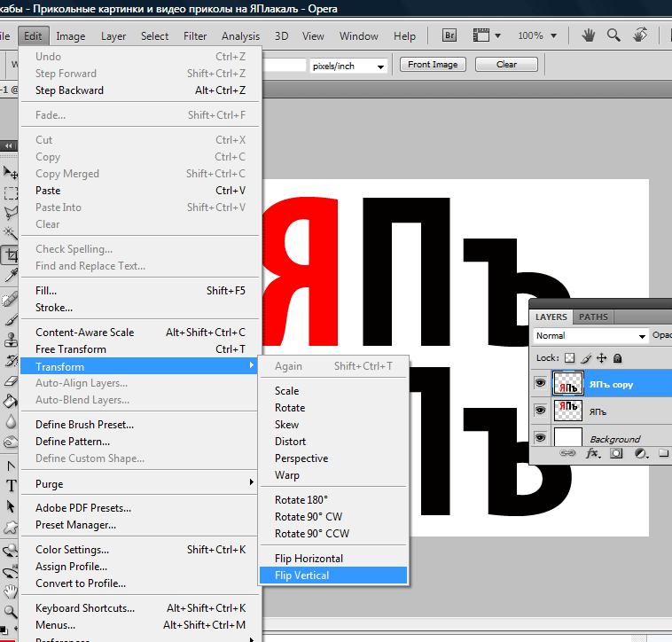Screen dimensions: 672x642
Task: Toggle visibility of the ЯПъ layer
Action: coord(540,411)
